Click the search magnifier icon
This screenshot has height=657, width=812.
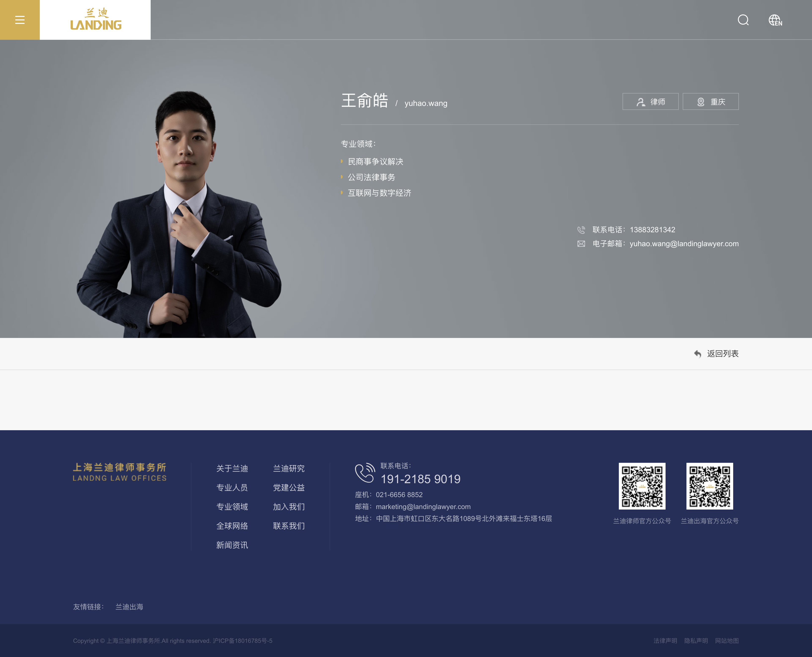point(743,20)
